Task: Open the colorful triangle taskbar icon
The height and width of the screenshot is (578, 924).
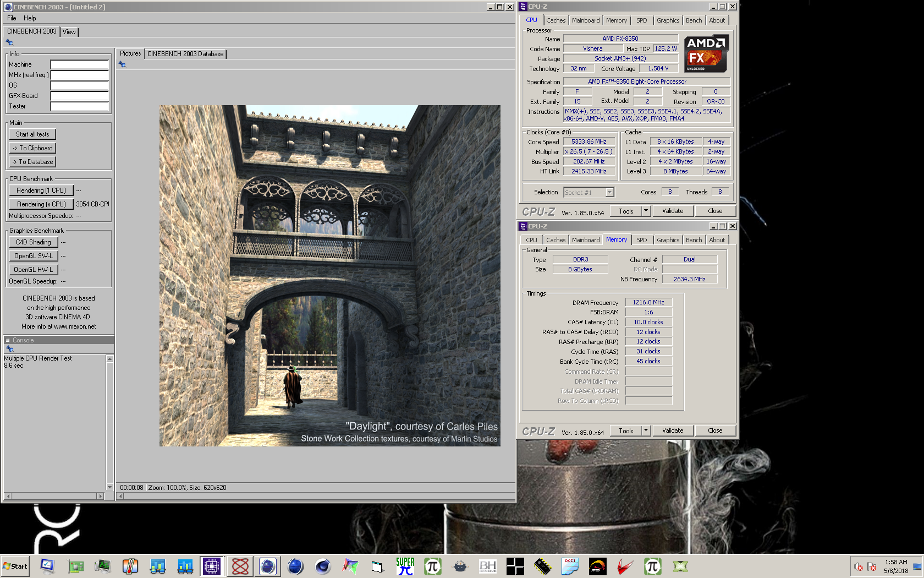Action: tap(350, 566)
